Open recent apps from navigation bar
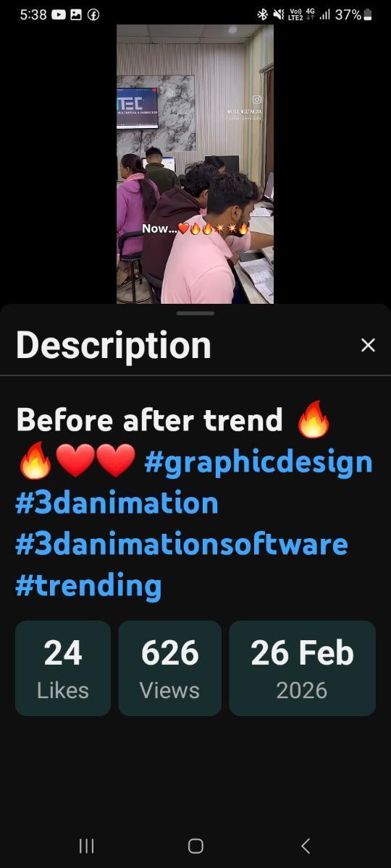Screen dimensions: 391x868 tap(86, 846)
